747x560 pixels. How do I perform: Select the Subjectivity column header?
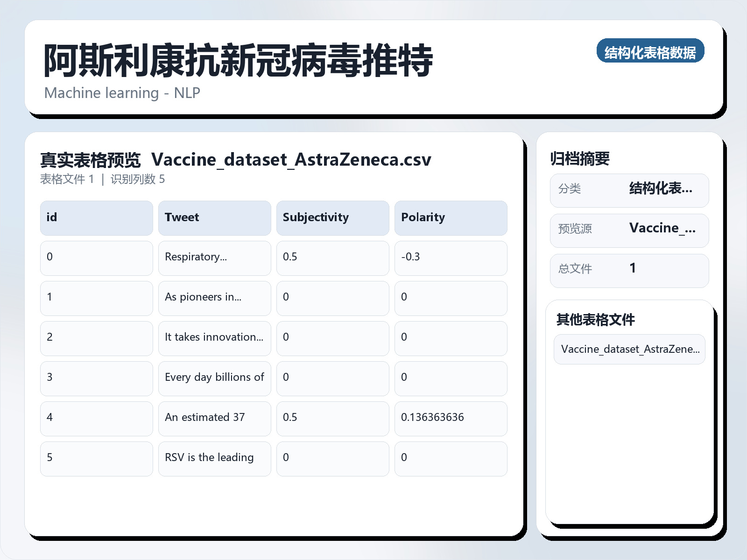[x=332, y=217]
